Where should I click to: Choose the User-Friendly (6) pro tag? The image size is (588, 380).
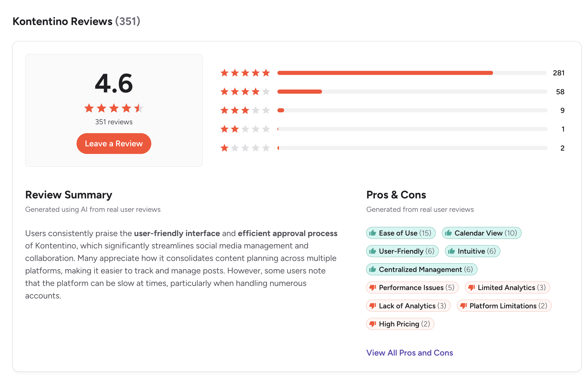click(402, 251)
